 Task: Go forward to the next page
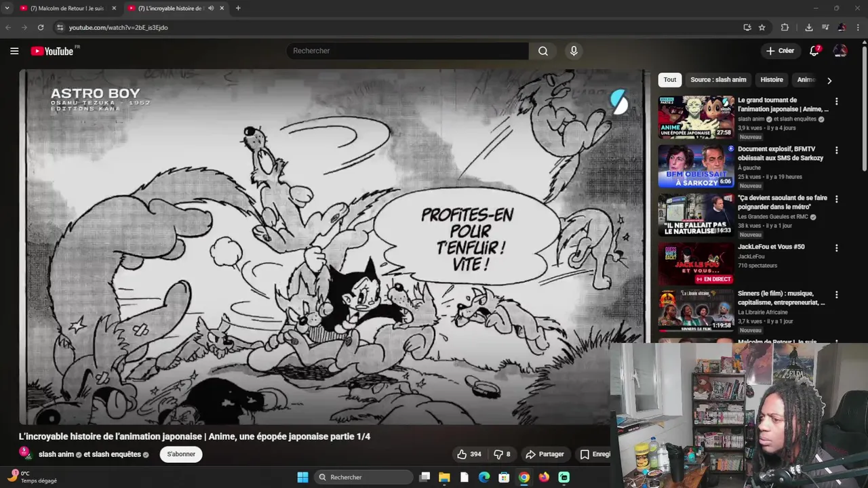click(24, 27)
